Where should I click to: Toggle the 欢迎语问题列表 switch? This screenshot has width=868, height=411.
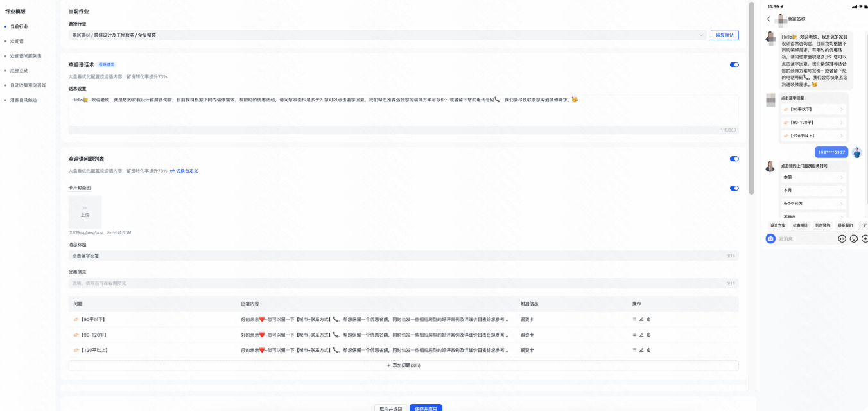pos(734,159)
